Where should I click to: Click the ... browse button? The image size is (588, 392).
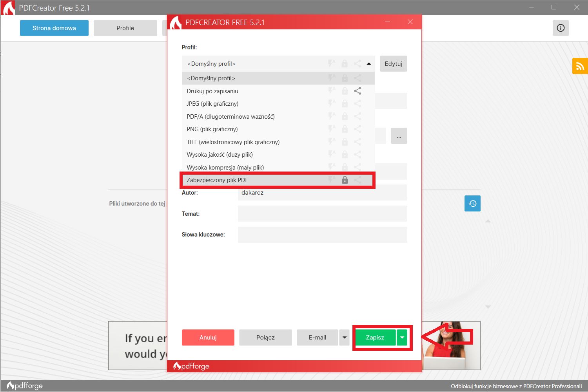(399, 135)
